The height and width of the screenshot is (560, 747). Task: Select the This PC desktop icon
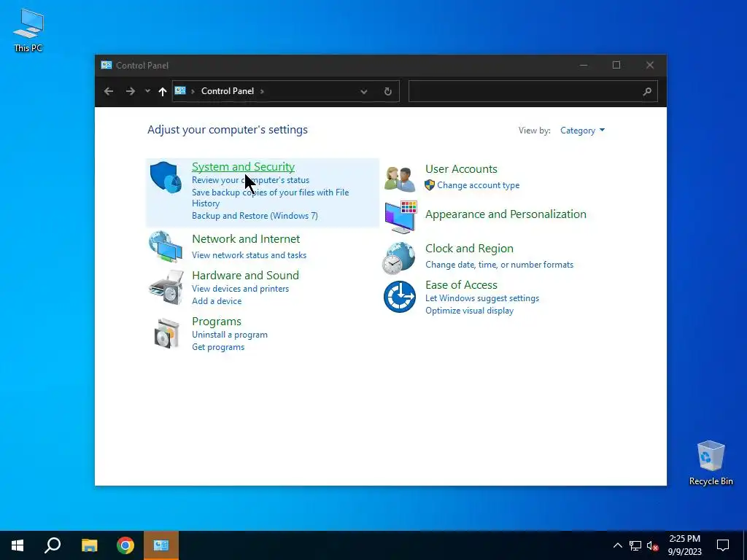pyautogui.click(x=28, y=30)
